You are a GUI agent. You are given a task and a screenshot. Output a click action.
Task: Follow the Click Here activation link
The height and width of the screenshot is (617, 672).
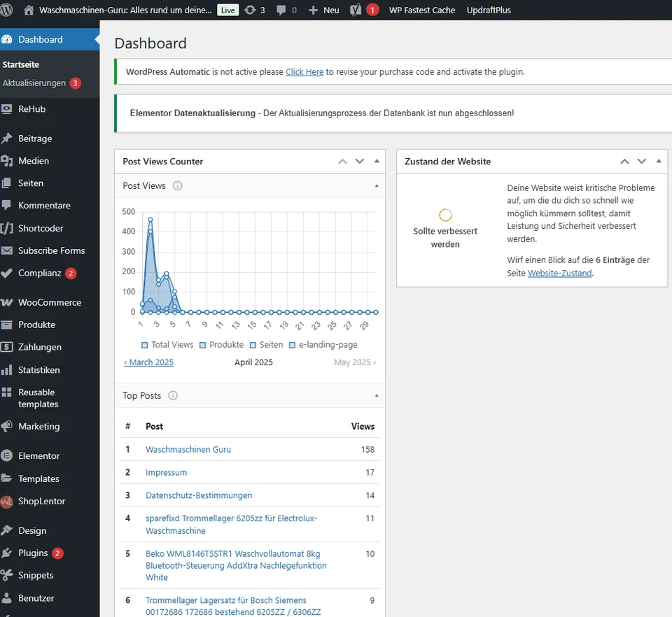click(x=304, y=71)
